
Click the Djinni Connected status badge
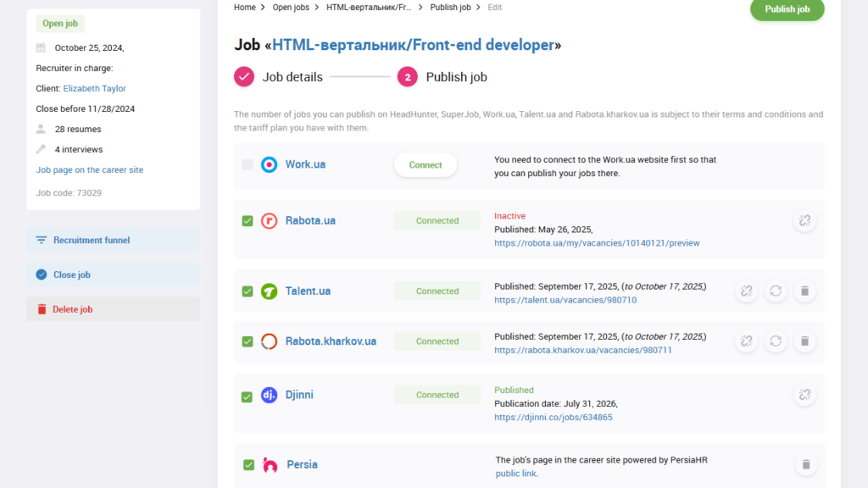coord(437,395)
